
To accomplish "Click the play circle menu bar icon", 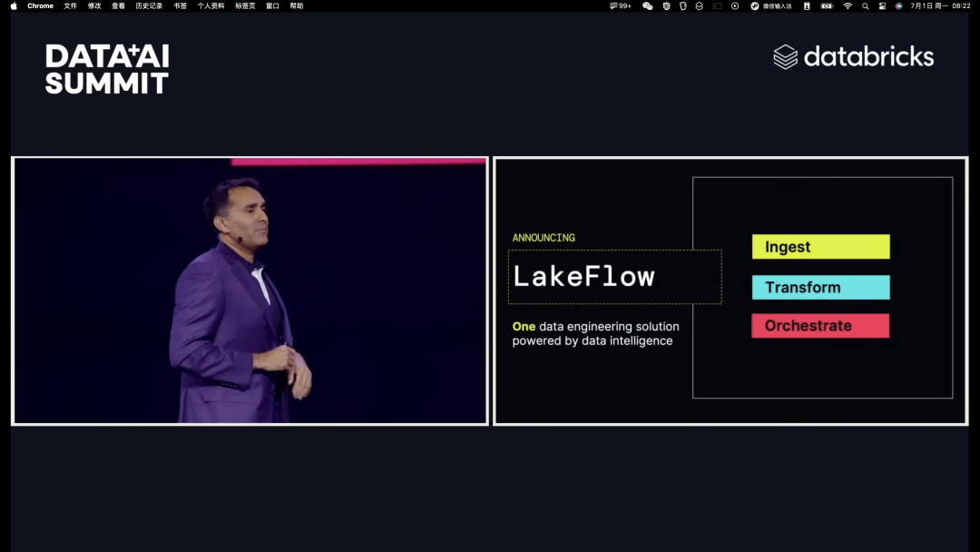I will coord(735,5).
